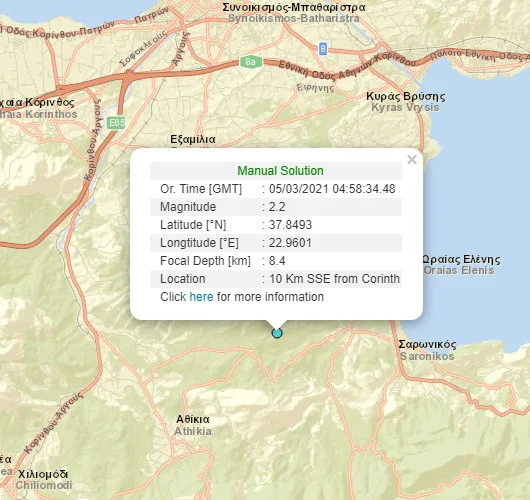Screen dimensions: 530x500
Task: Click the Latitude value 37.8493
Action: click(290, 225)
